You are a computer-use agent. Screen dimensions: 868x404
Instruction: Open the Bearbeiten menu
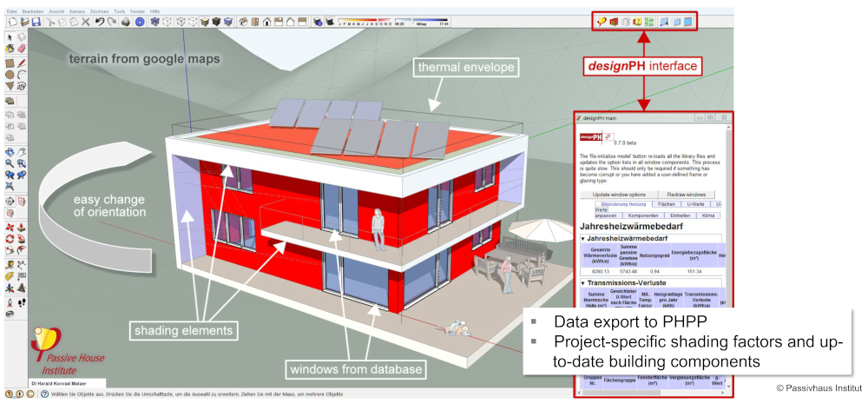coord(33,11)
